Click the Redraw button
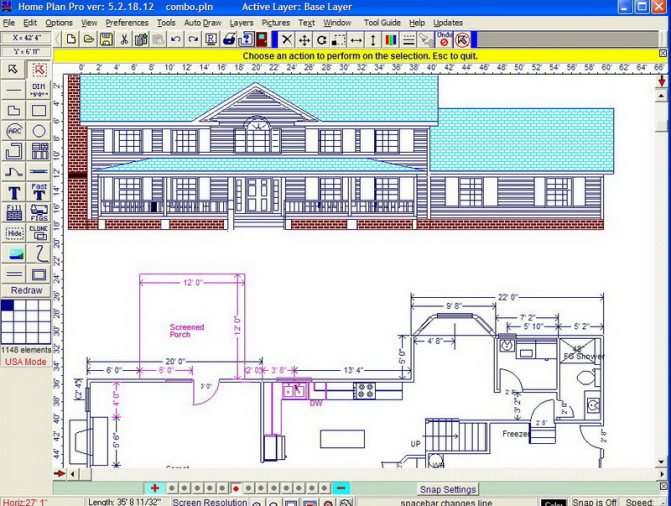 coord(27,290)
